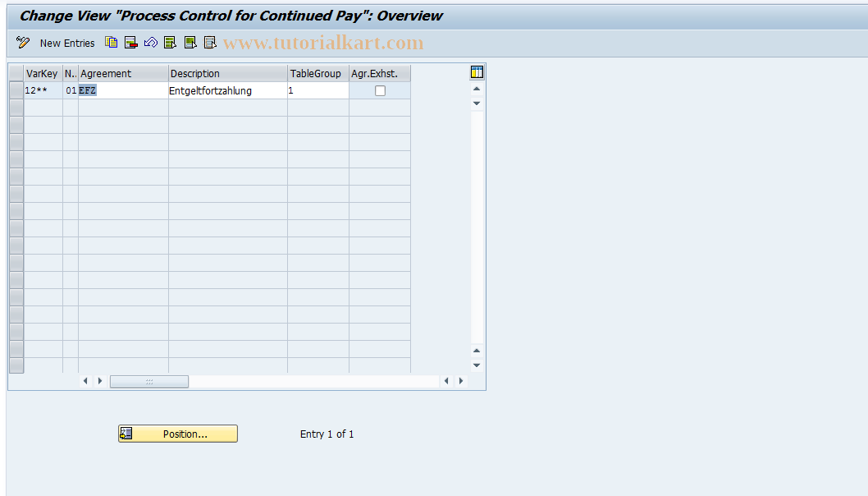Click the Description column header
This screenshot has width=868, height=496.
[x=227, y=73]
